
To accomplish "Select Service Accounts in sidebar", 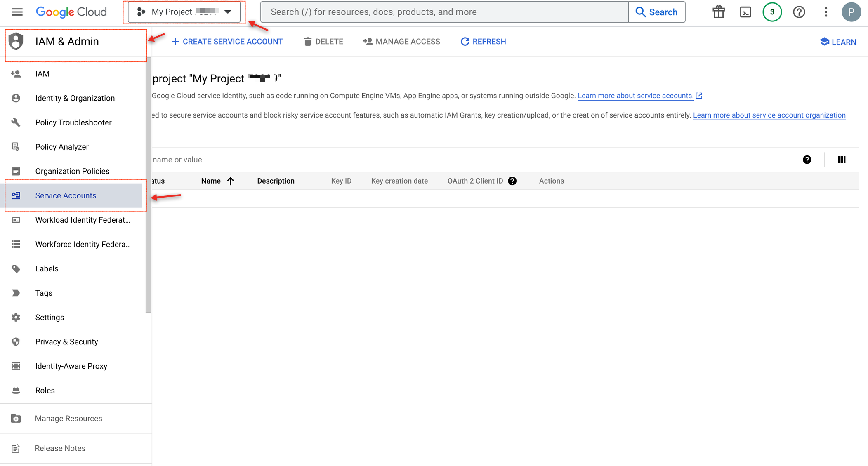I will coord(66,195).
